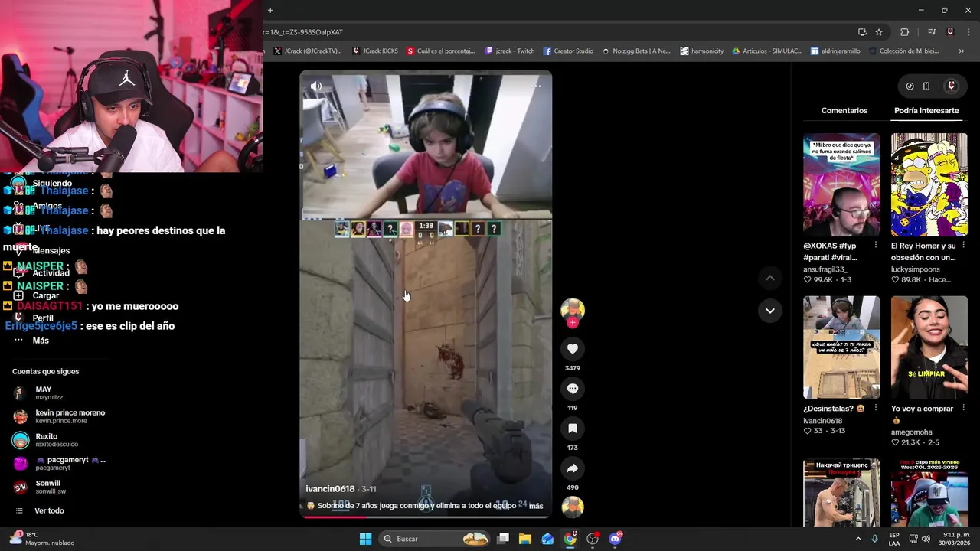
Task: Open El Rey Homer video thumbnail
Action: pyautogui.click(x=929, y=184)
